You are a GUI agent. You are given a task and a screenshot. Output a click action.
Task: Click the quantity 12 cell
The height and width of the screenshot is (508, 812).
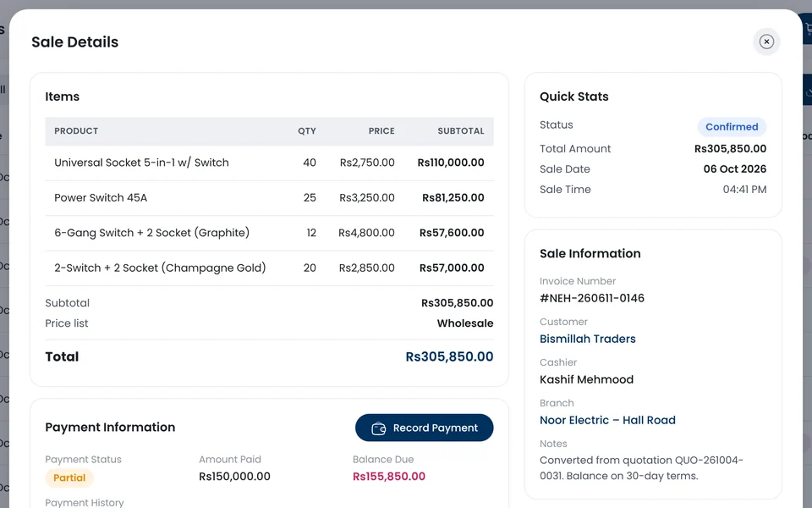coord(311,233)
